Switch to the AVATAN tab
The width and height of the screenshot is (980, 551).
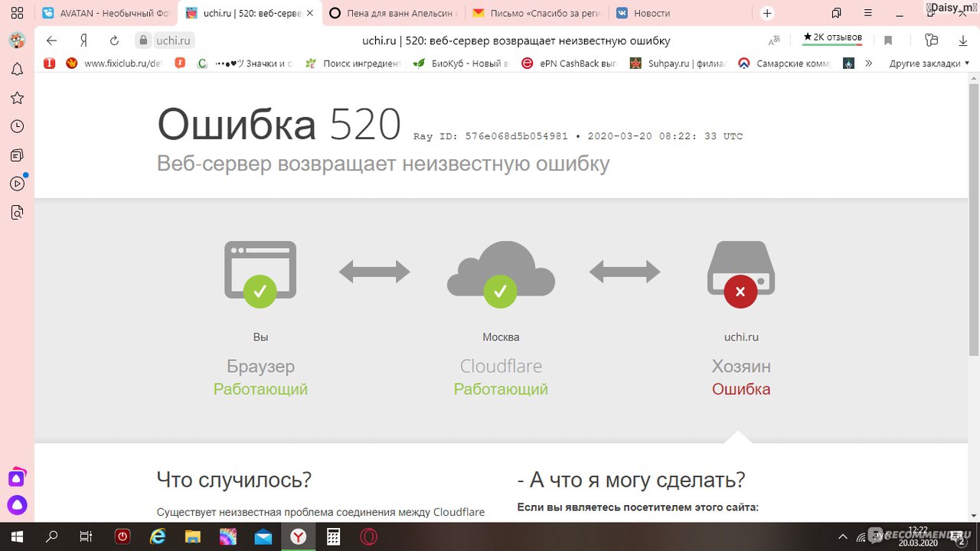pos(105,13)
